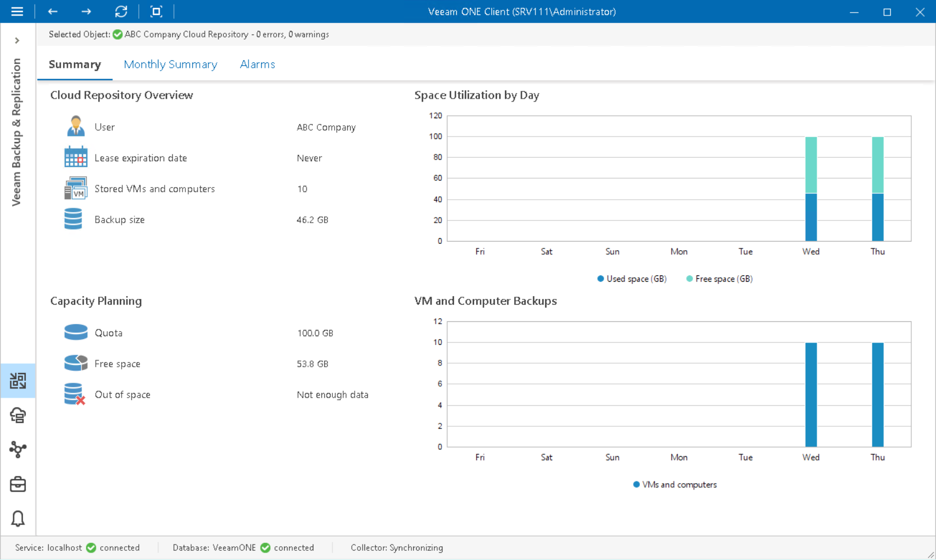Image resolution: width=936 pixels, height=560 pixels.
Task: Click the full screen icon in the toolbar
Action: 156,11
